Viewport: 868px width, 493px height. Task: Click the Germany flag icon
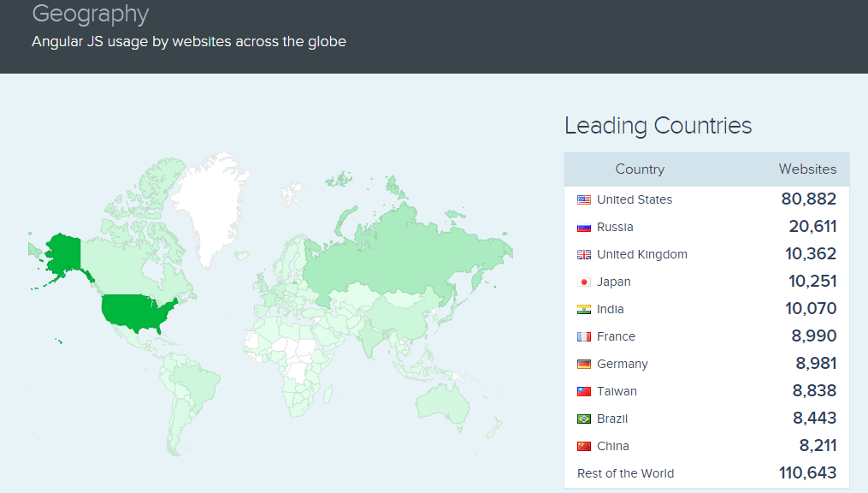[x=584, y=364]
